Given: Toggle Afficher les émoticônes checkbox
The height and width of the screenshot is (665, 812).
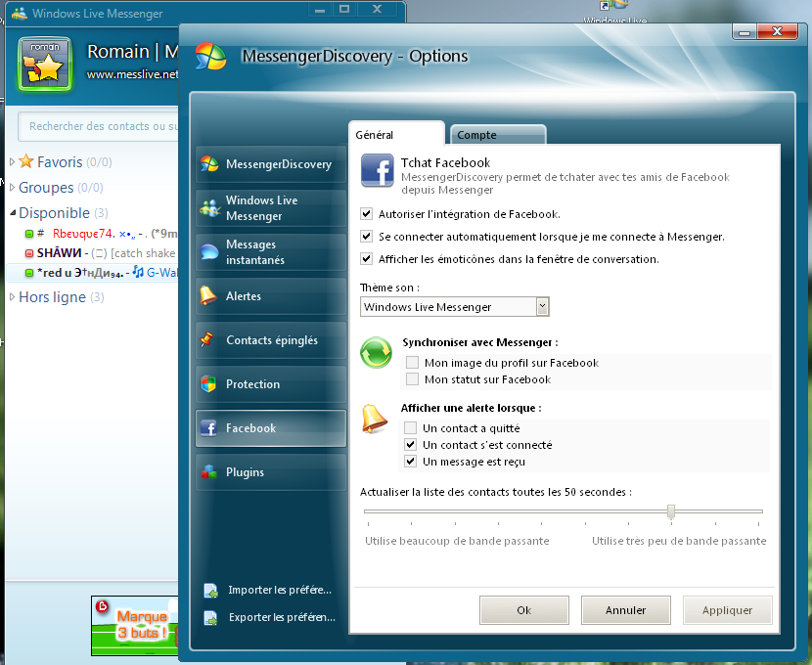Looking at the screenshot, I should (367, 259).
